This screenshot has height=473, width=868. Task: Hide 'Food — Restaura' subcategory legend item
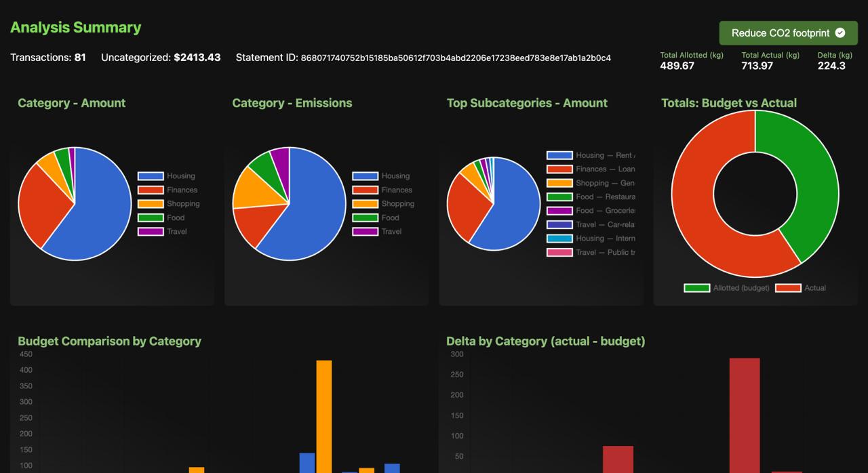tap(591, 197)
